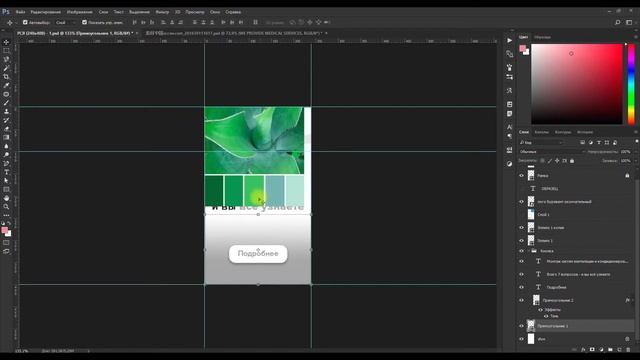Toggle Тень effect visibility

tap(546, 316)
